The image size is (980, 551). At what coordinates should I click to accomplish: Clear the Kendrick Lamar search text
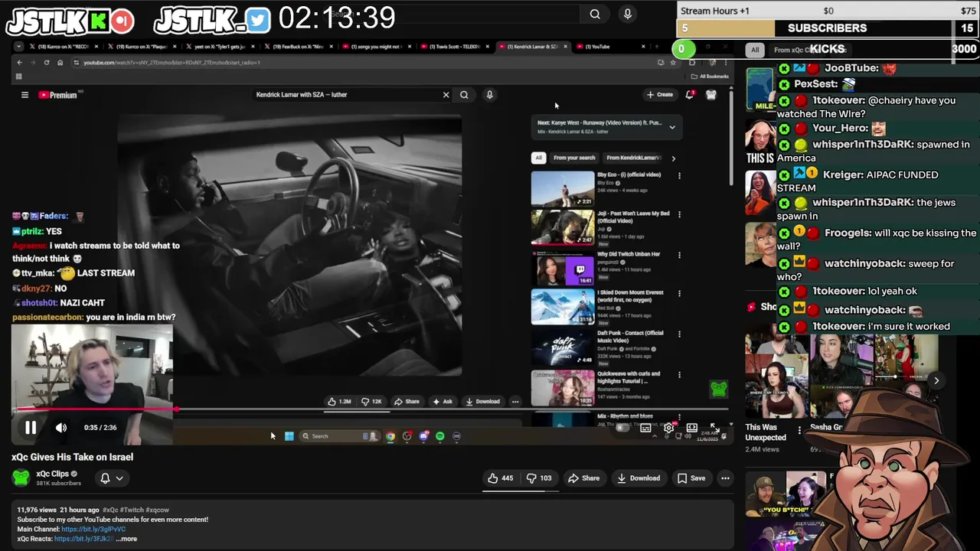(x=446, y=95)
